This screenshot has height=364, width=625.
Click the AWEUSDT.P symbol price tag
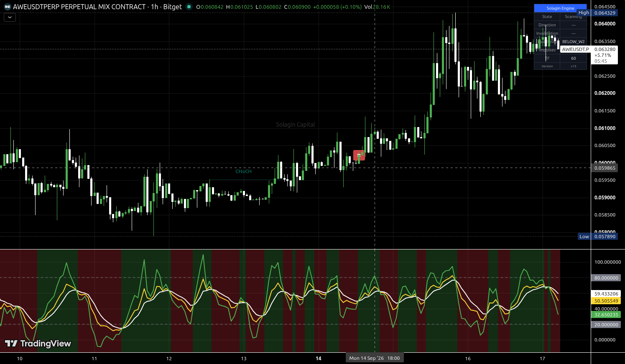(x=575, y=49)
